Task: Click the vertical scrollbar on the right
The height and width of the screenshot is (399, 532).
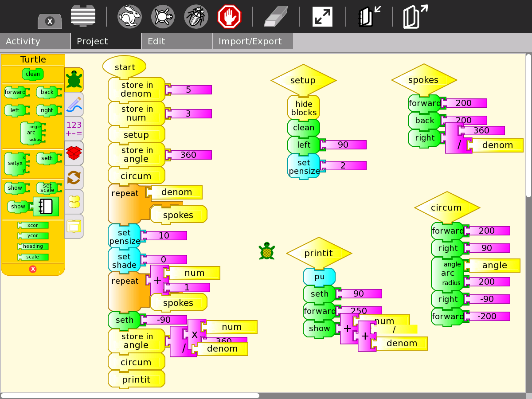Action: click(x=528, y=125)
